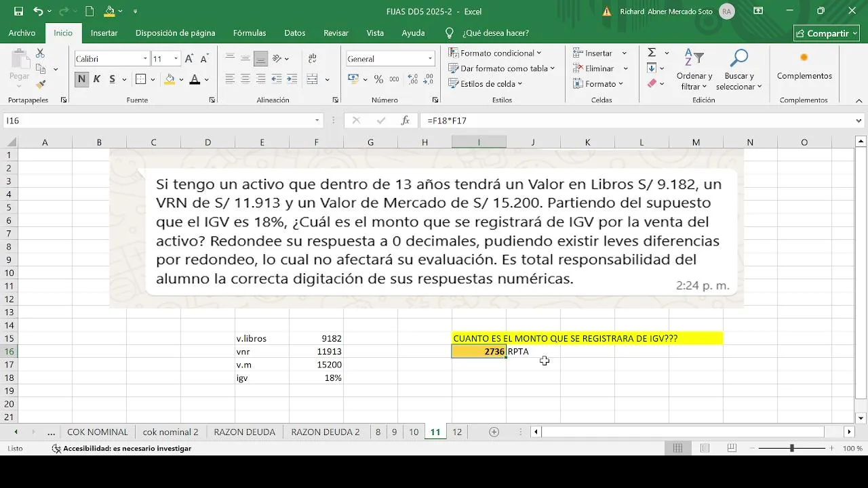Open the General number format dropdown
Image resolution: width=868 pixels, height=488 pixels.
(x=430, y=59)
